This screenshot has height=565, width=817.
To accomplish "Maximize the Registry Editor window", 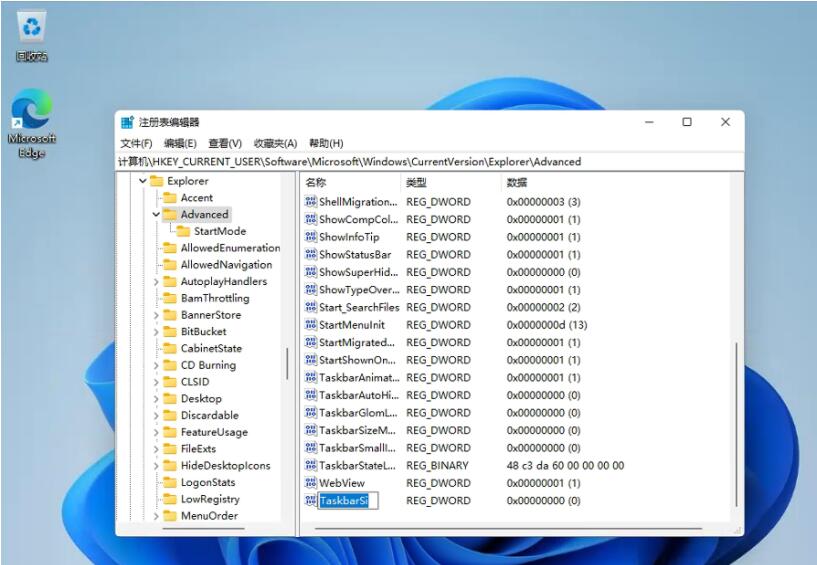I will [687, 122].
